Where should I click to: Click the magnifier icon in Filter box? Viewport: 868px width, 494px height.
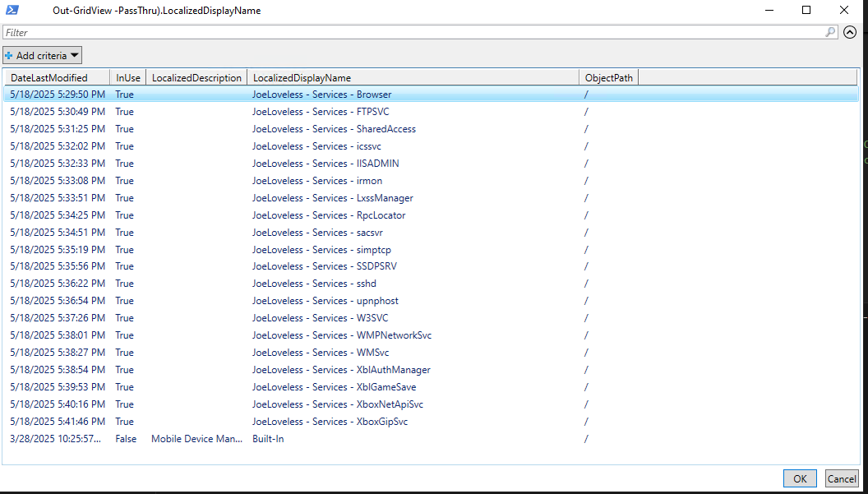pos(831,33)
